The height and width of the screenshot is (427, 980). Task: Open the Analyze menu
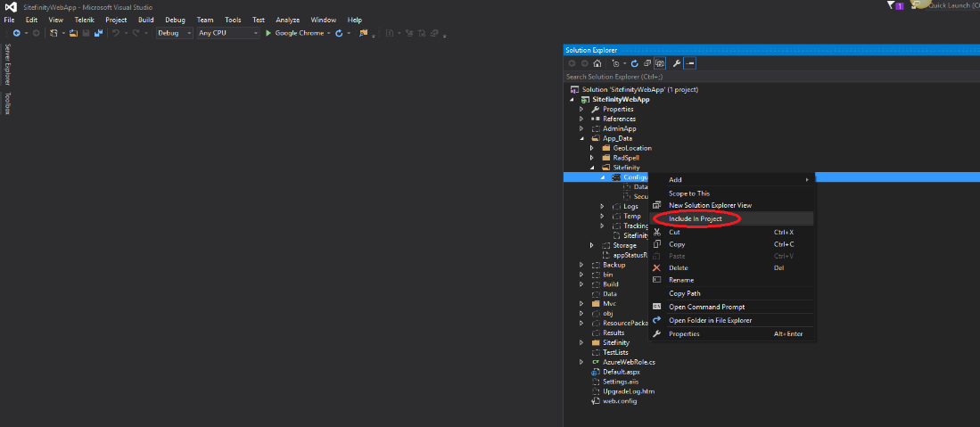pos(287,20)
